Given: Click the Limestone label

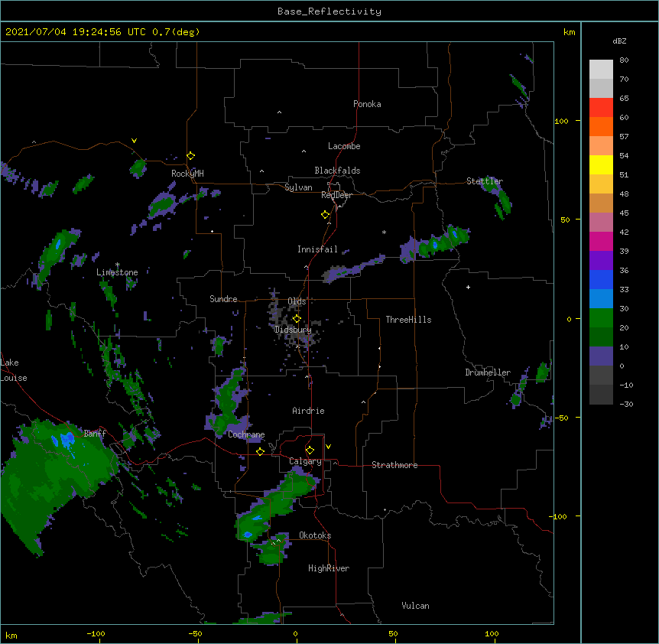Looking at the screenshot, I should click(x=117, y=272).
